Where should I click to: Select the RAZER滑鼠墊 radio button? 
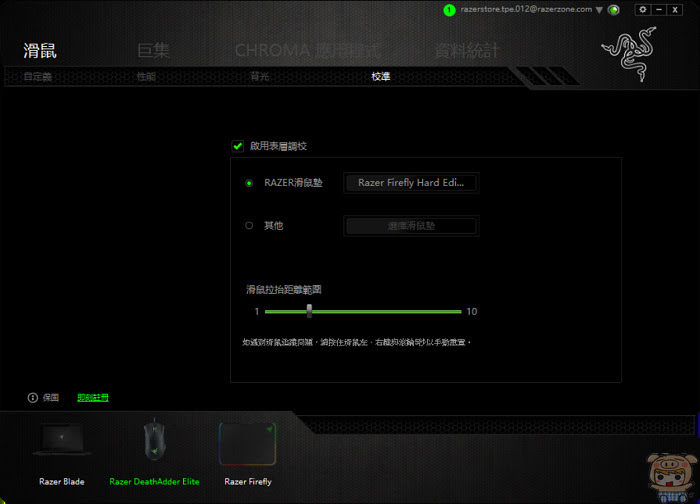249,183
